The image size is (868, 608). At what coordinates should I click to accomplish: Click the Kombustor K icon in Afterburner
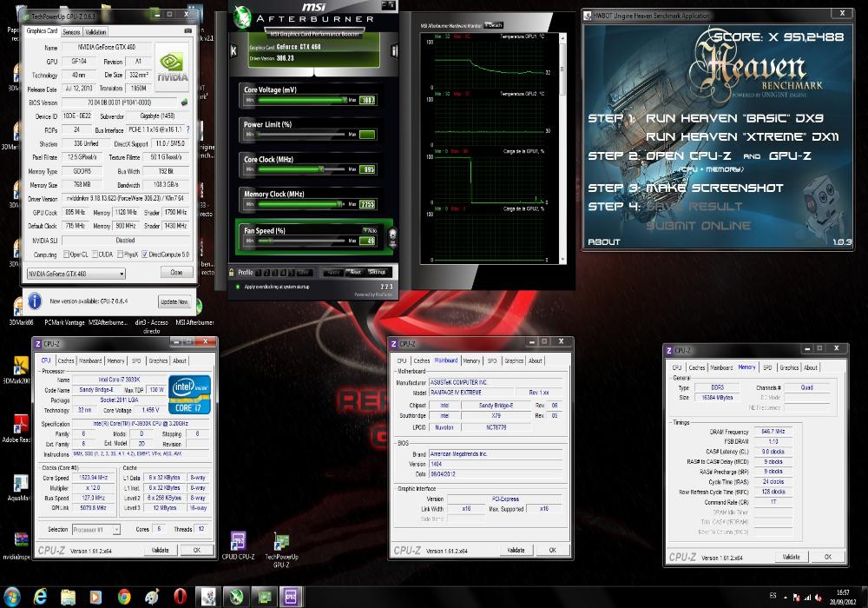pos(233,51)
